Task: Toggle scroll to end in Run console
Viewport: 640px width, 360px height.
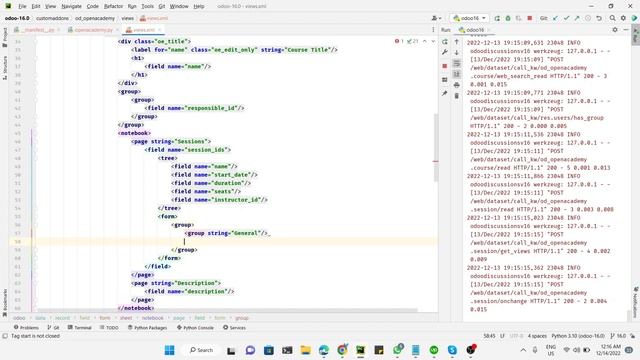Action: tap(457, 74)
